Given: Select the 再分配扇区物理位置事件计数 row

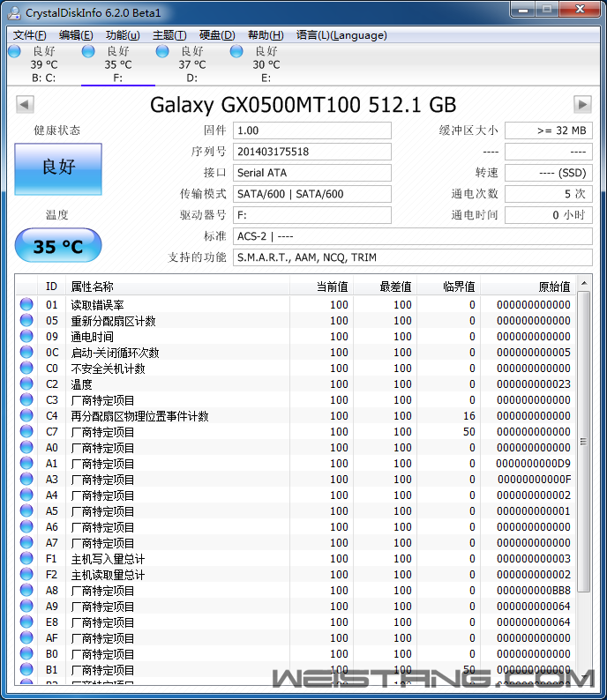Looking at the screenshot, I should coord(296,416).
